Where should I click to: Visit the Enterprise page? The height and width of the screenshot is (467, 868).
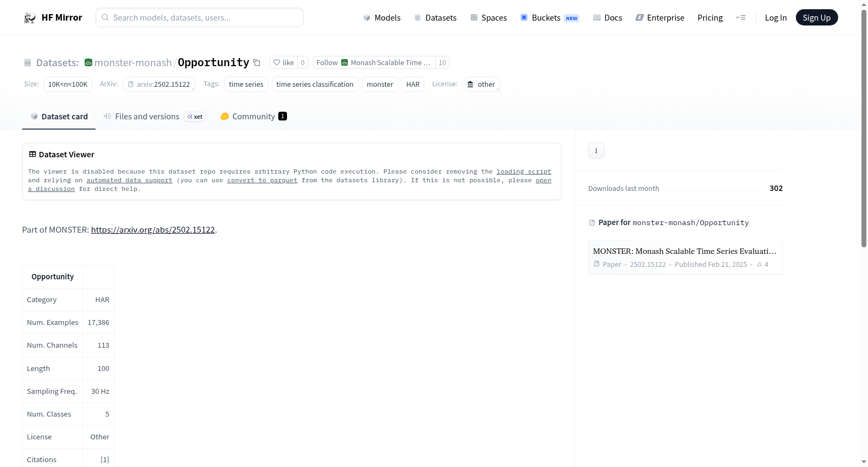tap(660, 18)
